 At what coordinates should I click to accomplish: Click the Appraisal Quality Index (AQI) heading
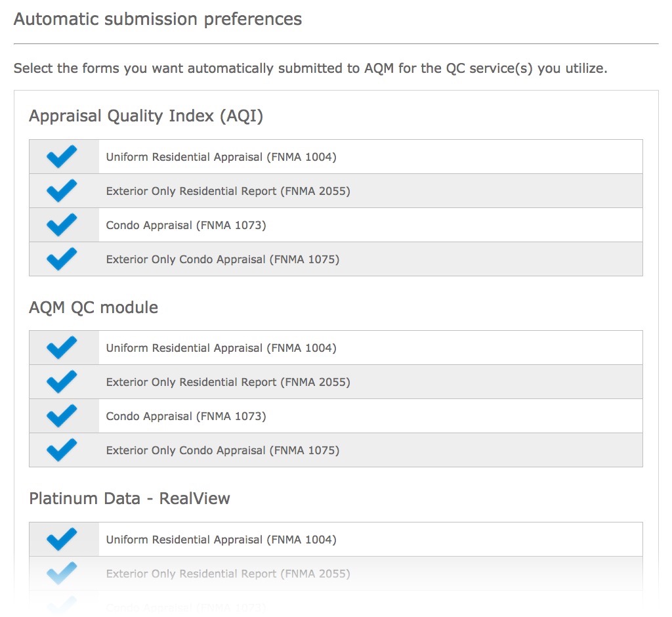click(x=146, y=116)
